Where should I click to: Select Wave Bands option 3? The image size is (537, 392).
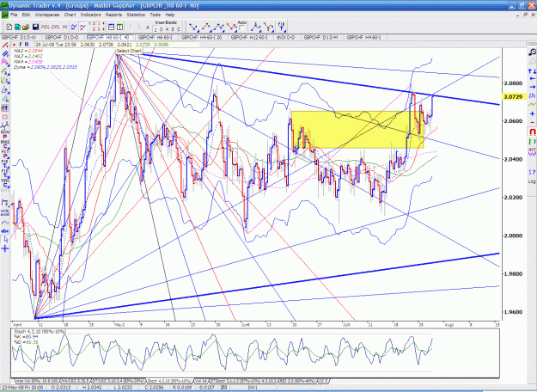coord(162,29)
